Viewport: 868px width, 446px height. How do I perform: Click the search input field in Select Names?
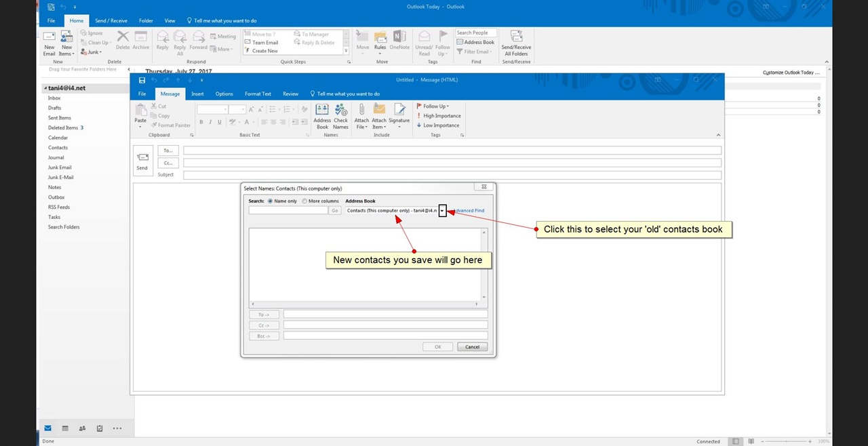[288, 211]
